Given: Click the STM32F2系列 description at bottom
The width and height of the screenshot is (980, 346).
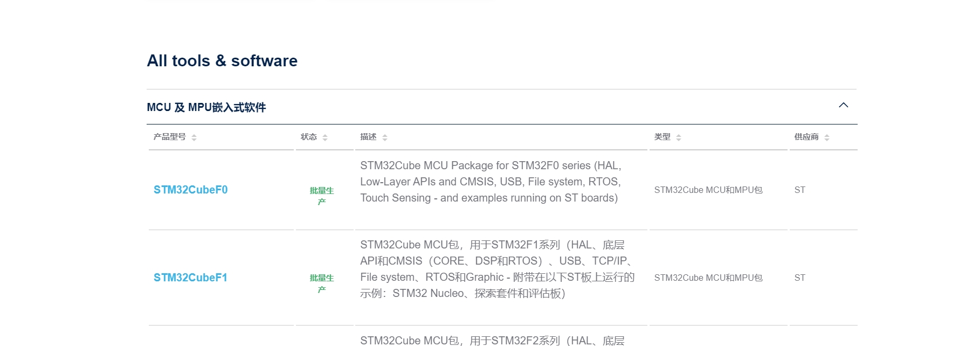Looking at the screenshot, I should point(492,340).
